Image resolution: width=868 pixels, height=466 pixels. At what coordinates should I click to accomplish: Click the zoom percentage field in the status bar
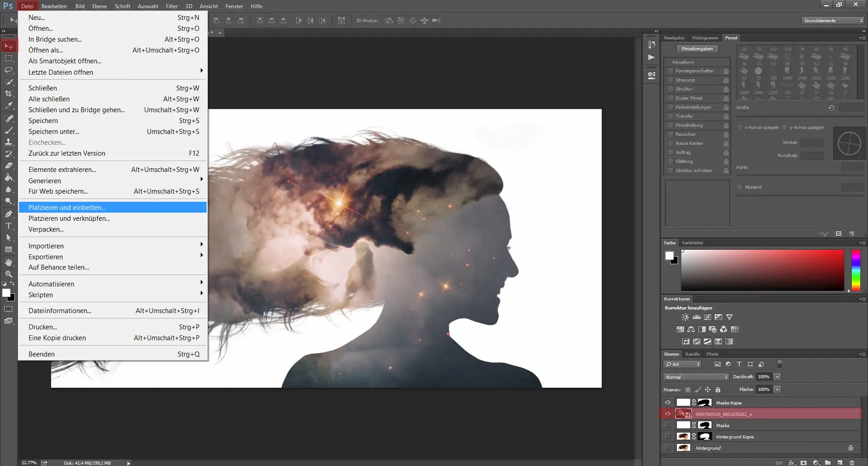pos(29,463)
